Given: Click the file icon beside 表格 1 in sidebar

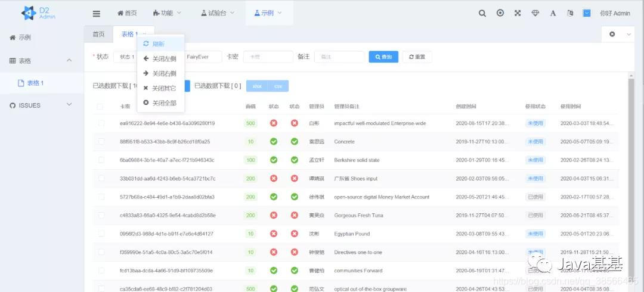Looking at the screenshot, I should click(x=21, y=83).
